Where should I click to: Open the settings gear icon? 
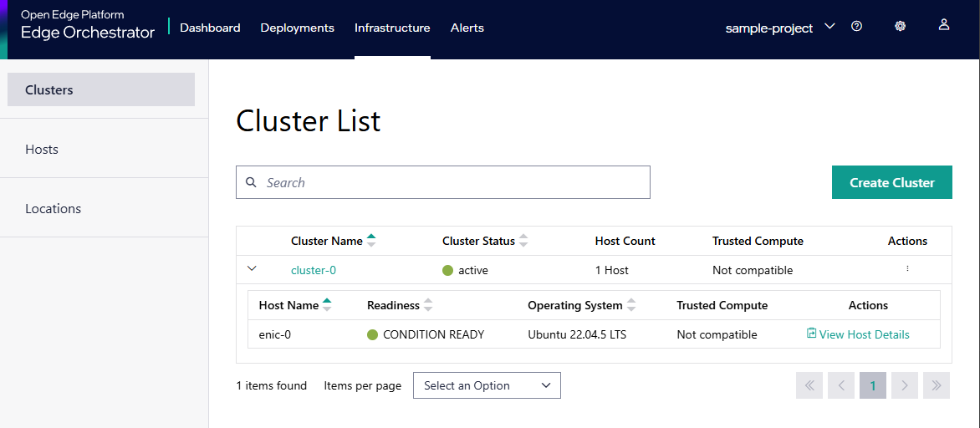[x=901, y=26]
